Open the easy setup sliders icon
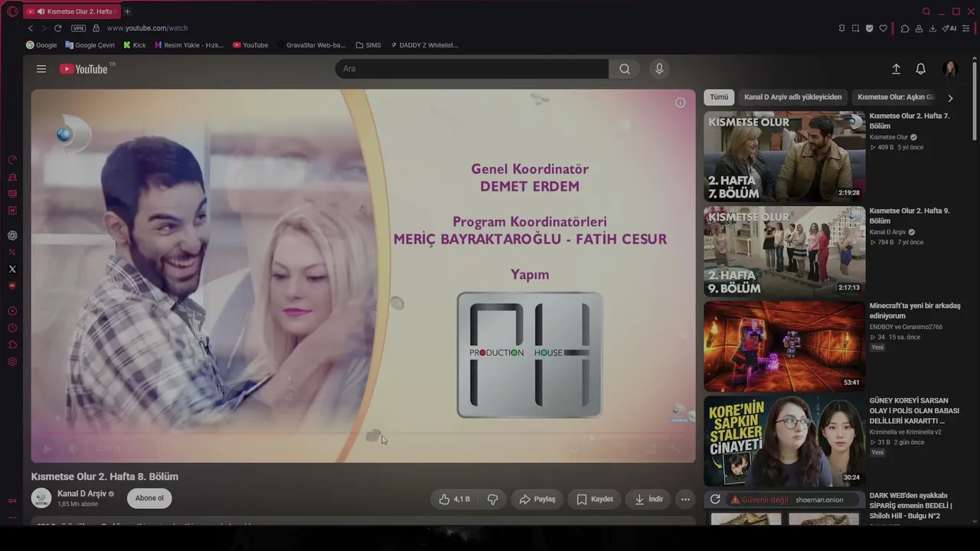980x551 pixels. [967, 28]
